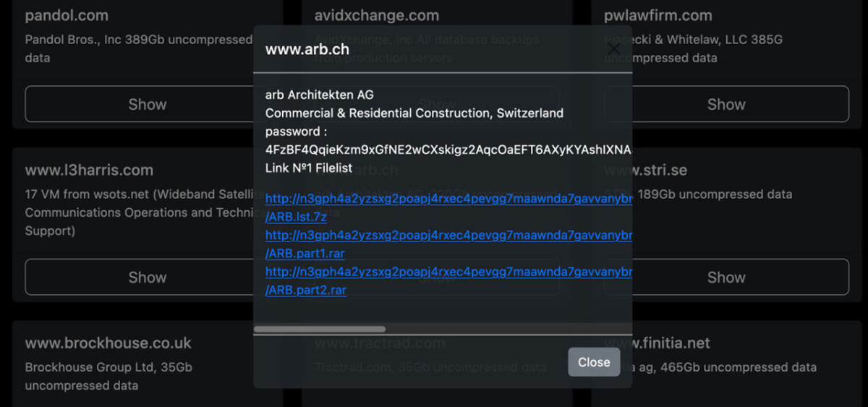Viewport: 868px width, 407px height.
Task: Open the ARB.part2.rar download link
Action: (305, 291)
